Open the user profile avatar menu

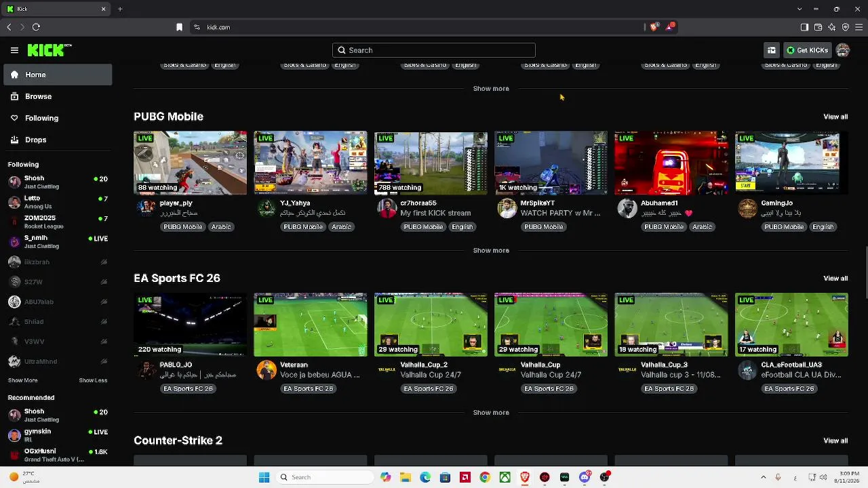coord(843,50)
